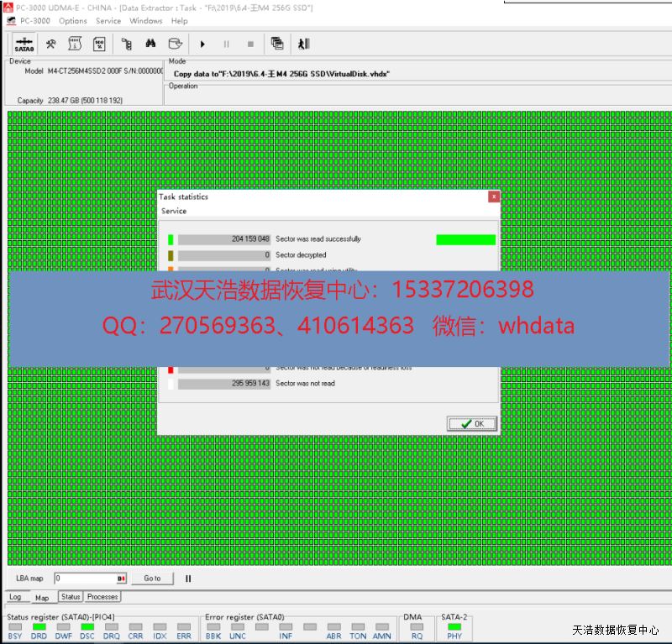This screenshot has height=644, width=672.
Task: Click the LBA map input field
Action: click(85, 579)
